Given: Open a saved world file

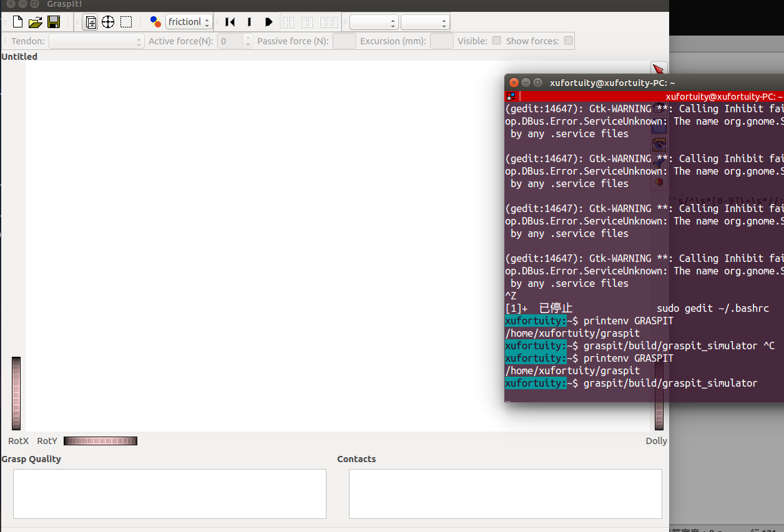Looking at the screenshot, I should click(x=35, y=21).
